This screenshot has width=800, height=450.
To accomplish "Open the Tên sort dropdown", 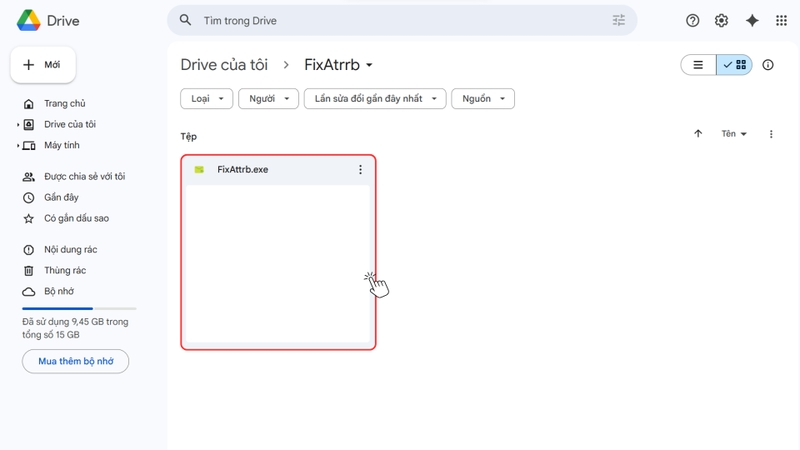I will (x=734, y=134).
